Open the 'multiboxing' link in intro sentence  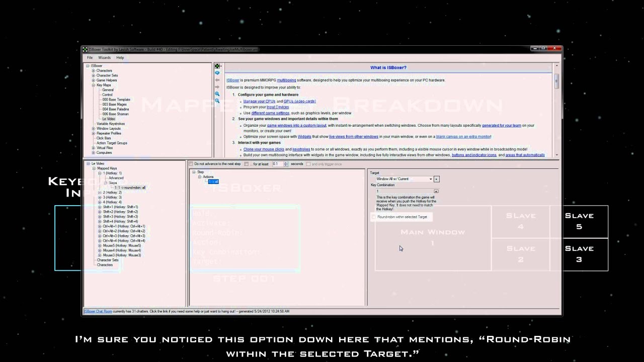point(286,80)
